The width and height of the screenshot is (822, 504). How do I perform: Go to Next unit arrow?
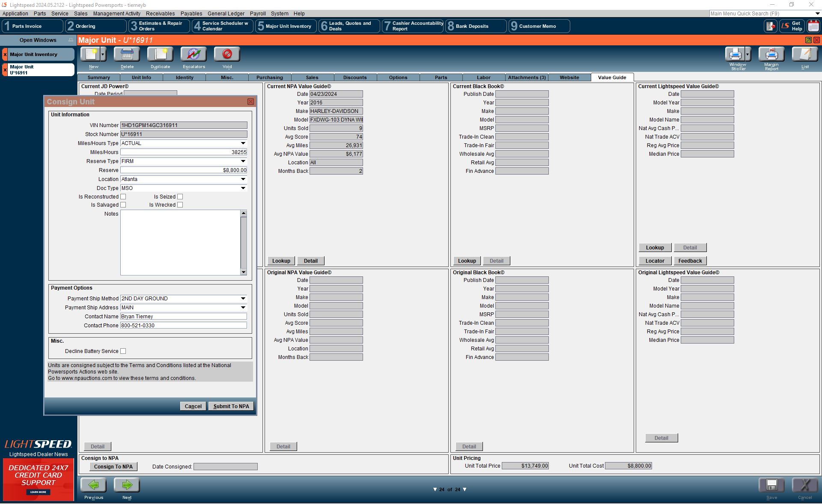tap(127, 485)
